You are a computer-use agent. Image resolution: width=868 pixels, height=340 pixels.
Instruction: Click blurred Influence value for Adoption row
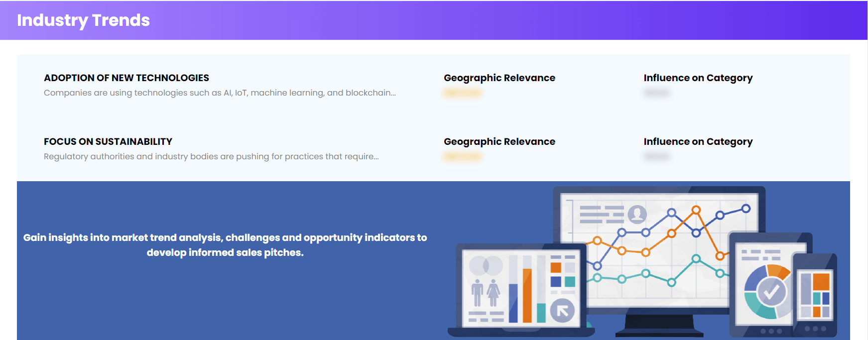(x=656, y=93)
